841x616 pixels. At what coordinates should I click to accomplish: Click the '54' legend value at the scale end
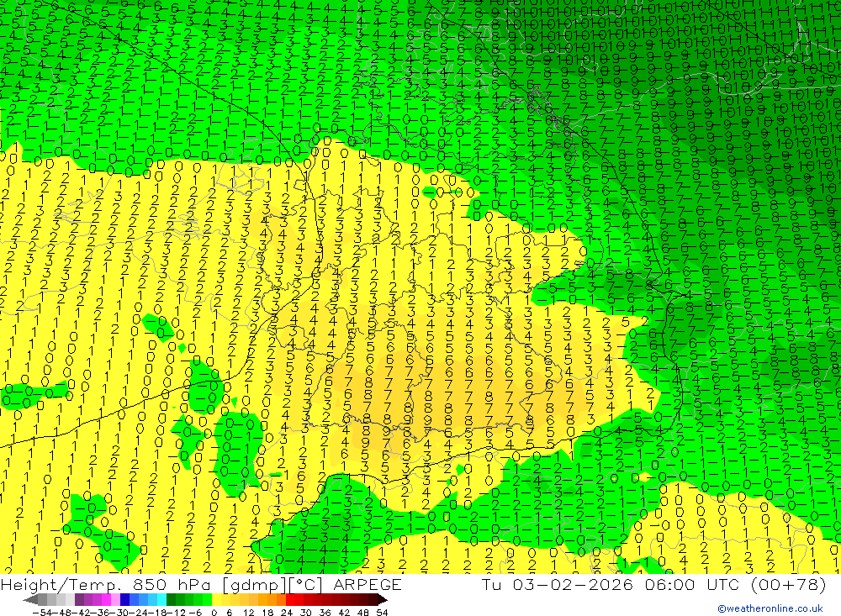(x=382, y=613)
